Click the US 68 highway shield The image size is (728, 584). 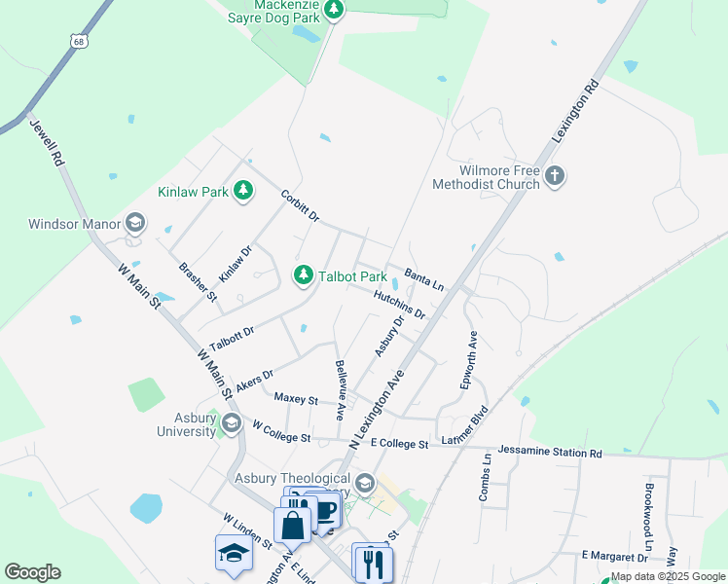[79, 41]
